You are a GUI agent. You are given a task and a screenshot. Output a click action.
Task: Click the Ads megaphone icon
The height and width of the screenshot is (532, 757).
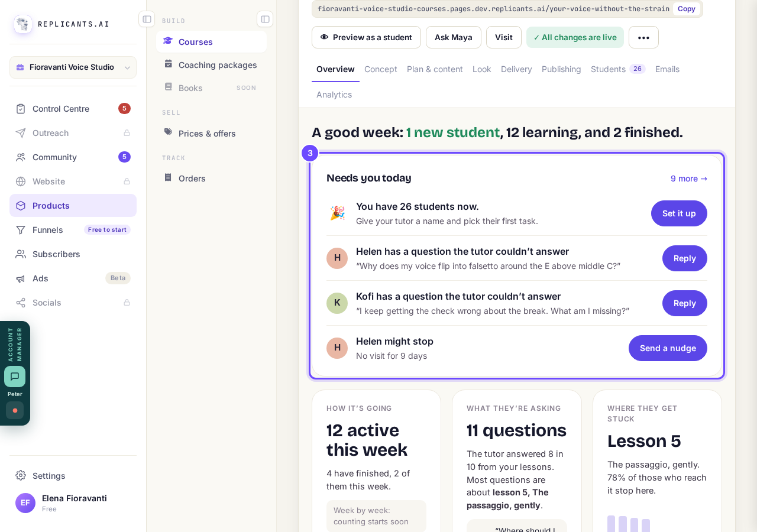tap(21, 278)
